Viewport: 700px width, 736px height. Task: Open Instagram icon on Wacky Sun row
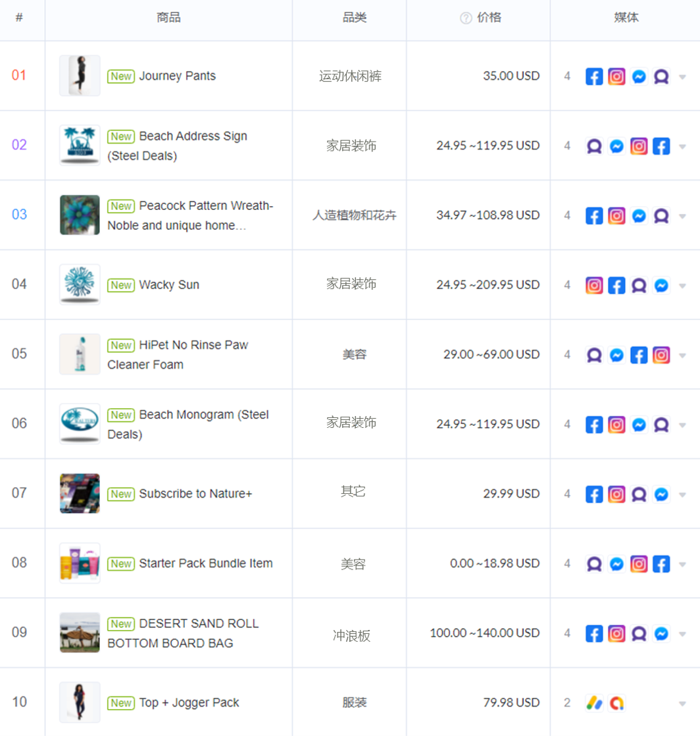click(594, 285)
